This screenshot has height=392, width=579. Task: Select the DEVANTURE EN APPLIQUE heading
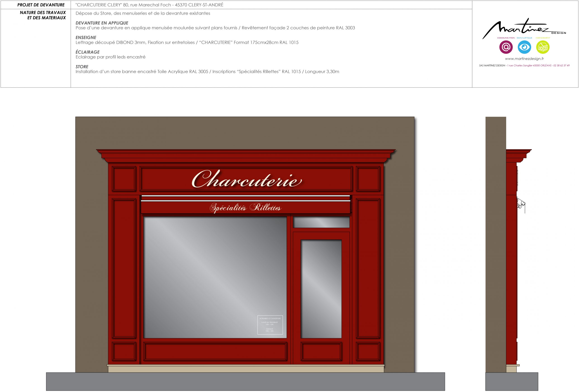102,23
